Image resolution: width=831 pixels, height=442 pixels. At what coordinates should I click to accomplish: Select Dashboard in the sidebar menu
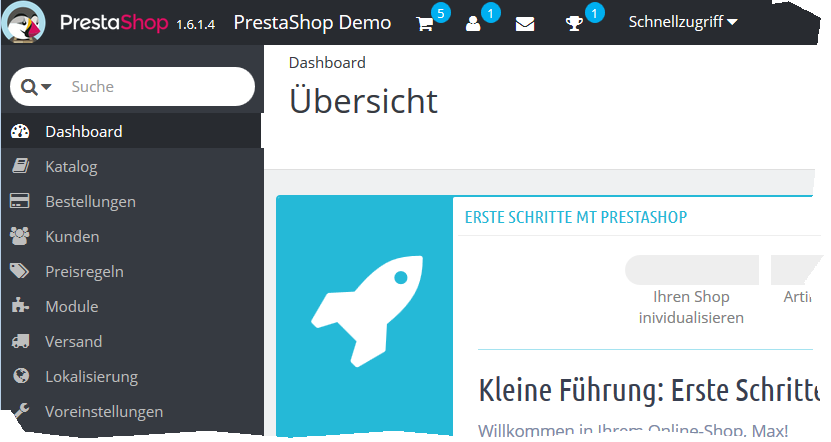coord(131,131)
